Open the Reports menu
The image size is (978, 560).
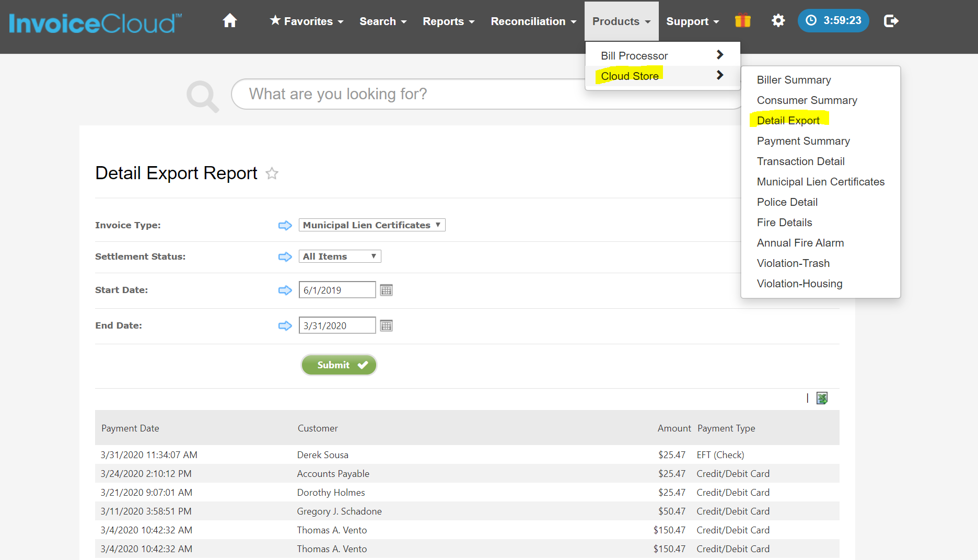[x=448, y=21]
